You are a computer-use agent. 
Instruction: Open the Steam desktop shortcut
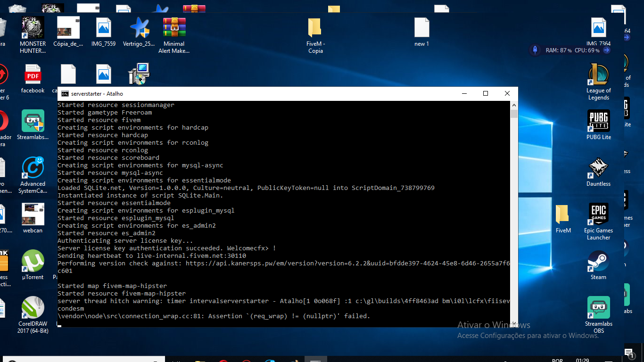(x=598, y=262)
